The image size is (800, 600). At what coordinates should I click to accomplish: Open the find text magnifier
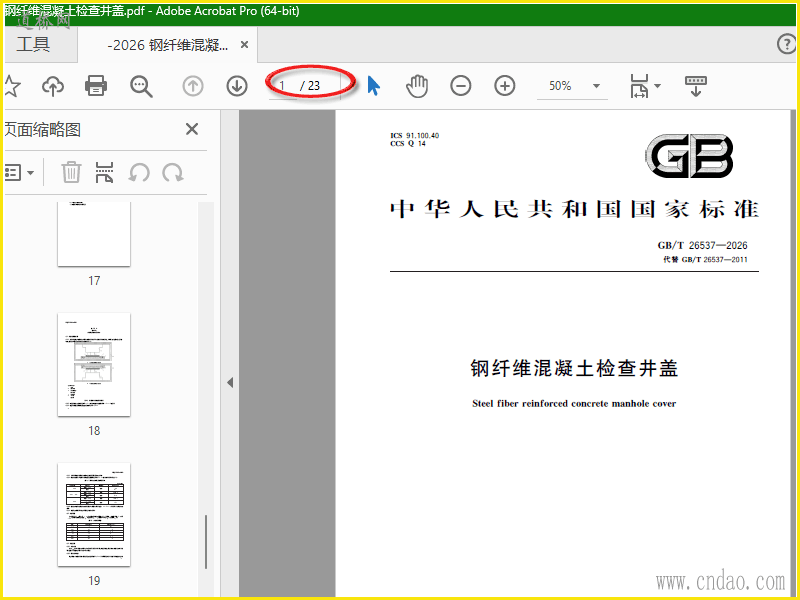click(x=141, y=86)
